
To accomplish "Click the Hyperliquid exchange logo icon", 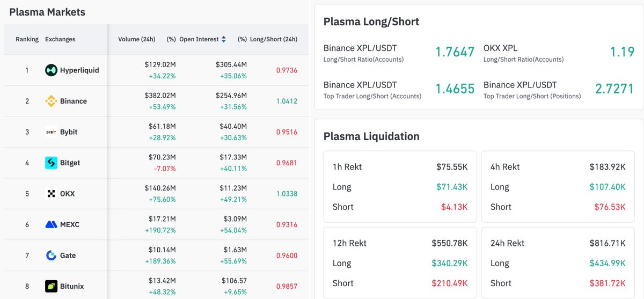I will (x=51, y=70).
